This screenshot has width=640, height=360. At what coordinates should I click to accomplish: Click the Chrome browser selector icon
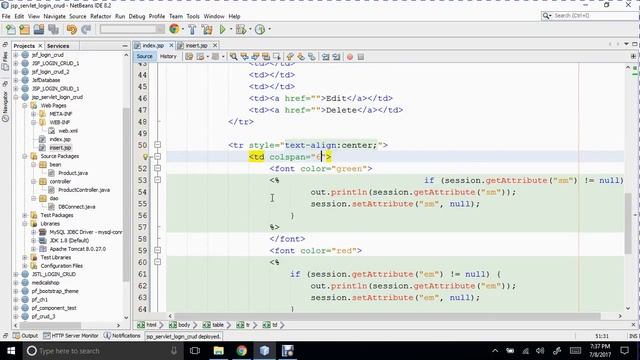174,29
